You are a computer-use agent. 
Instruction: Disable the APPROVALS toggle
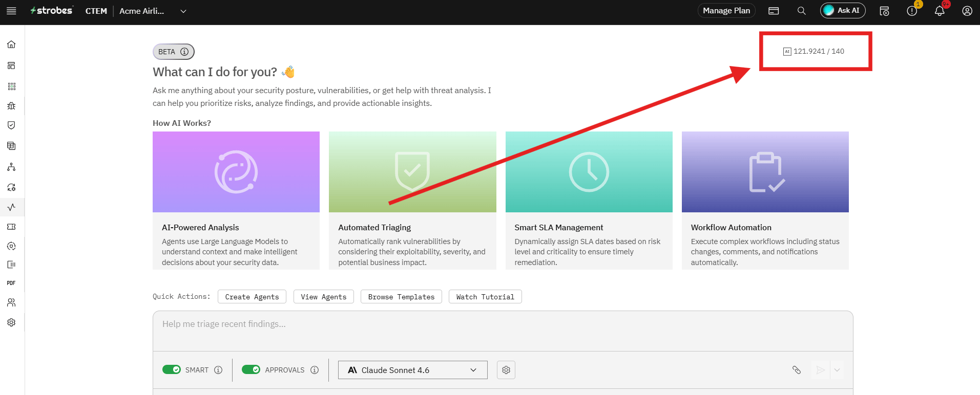(x=251, y=369)
